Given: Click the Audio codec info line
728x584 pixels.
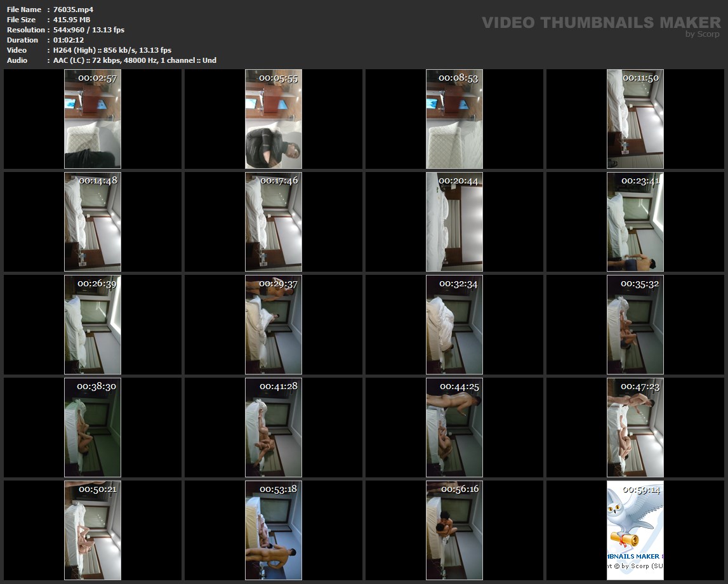Looking at the screenshot, I should pos(135,60).
